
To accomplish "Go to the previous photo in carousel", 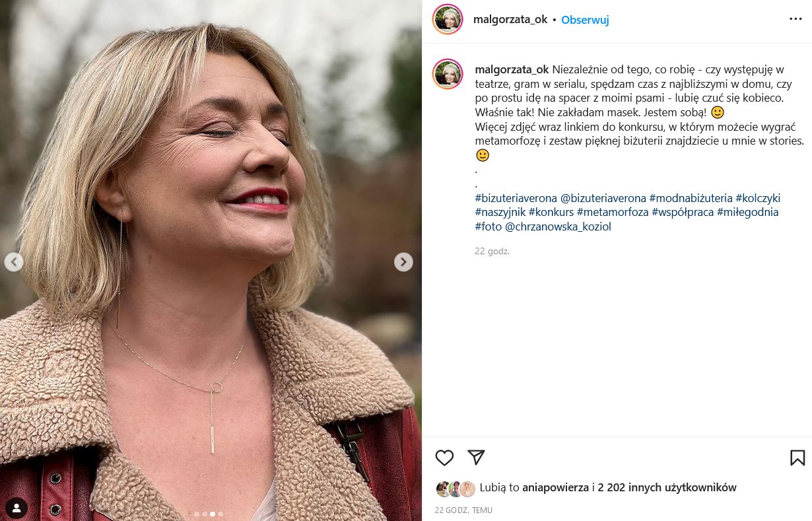I will pos(14,262).
